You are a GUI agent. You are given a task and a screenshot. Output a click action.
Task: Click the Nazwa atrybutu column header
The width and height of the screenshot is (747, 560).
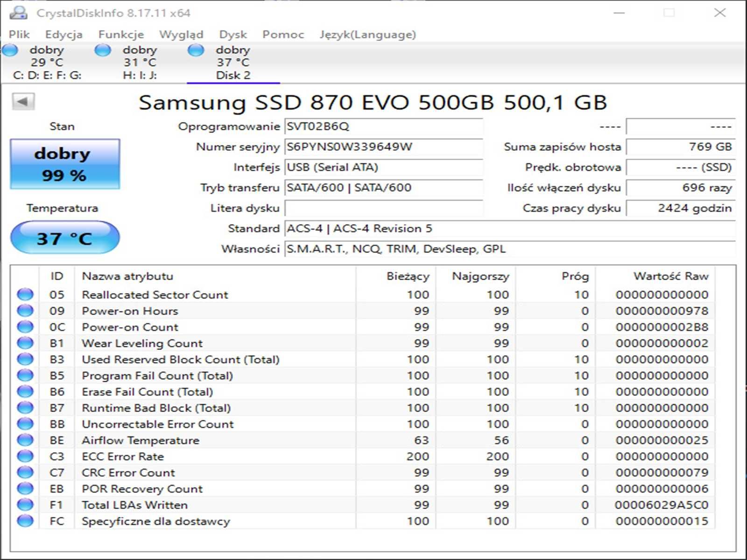(215, 276)
